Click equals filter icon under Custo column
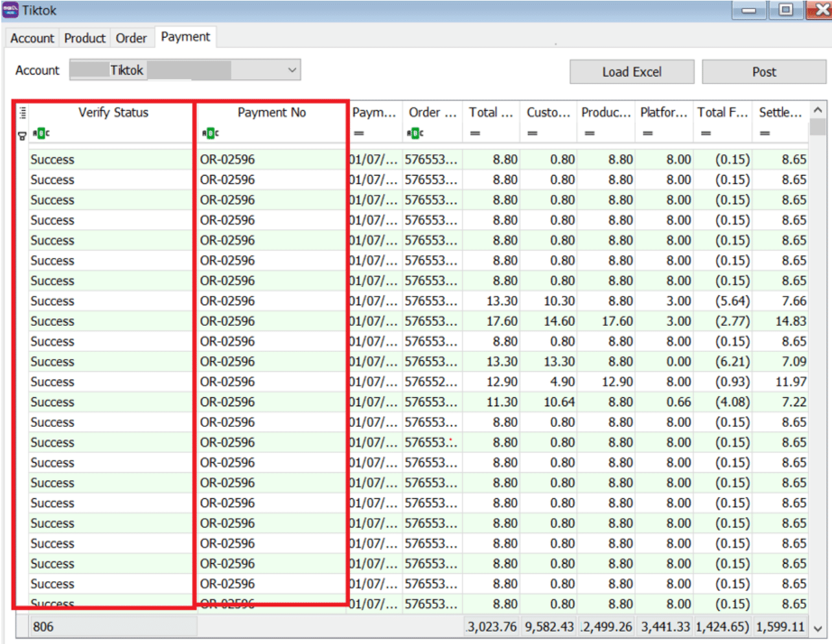Viewport: 832px width, 644px height. 532,133
